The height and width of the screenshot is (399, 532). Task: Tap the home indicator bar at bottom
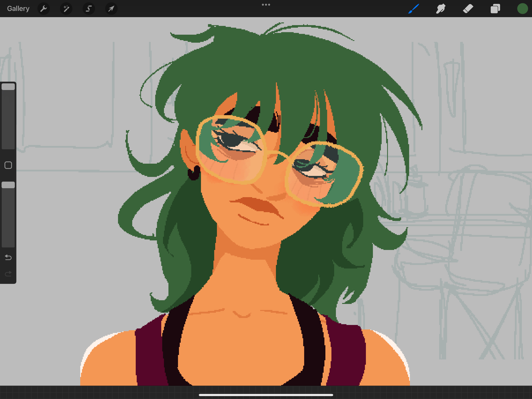(x=266, y=395)
